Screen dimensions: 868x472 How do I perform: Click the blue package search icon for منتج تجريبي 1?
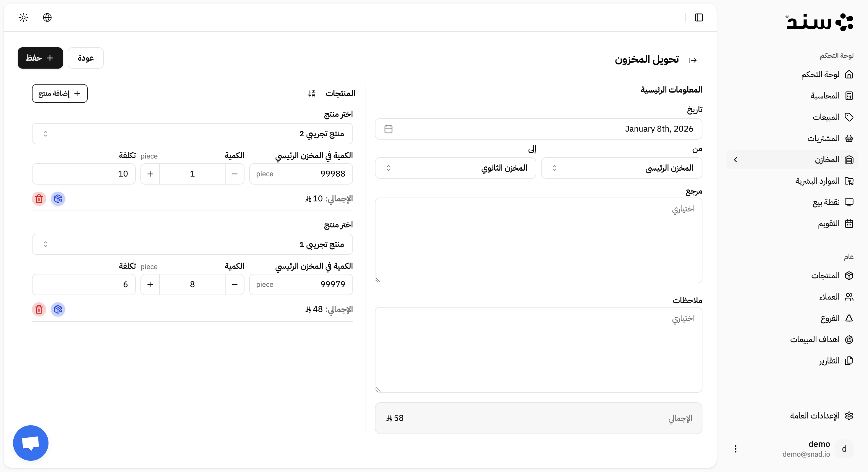[58, 310]
